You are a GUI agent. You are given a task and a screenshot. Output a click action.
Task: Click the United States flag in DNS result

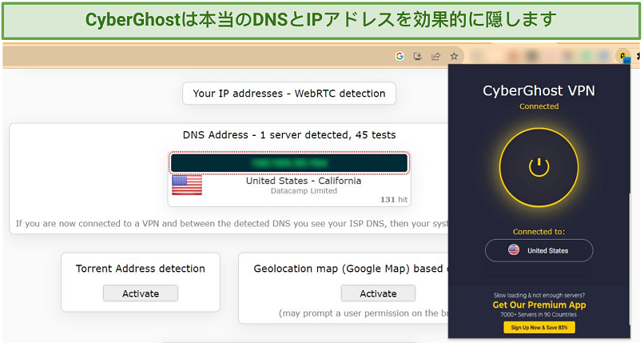pos(187,185)
